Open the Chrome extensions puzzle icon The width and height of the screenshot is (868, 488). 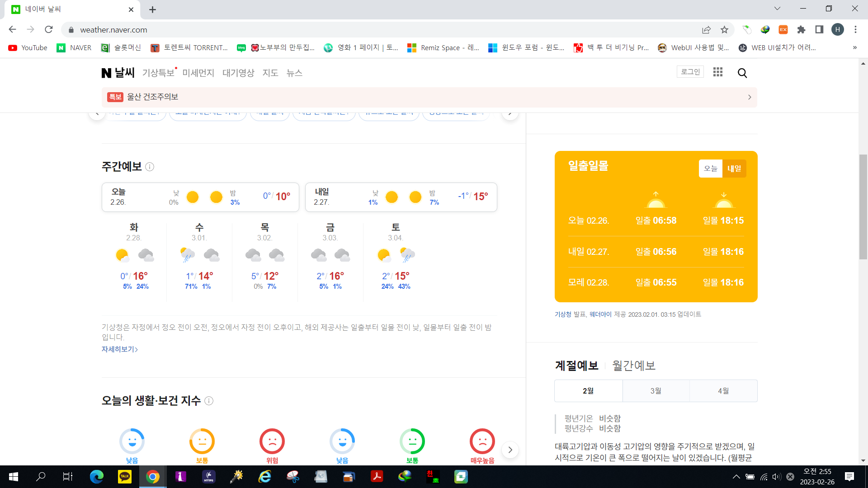tap(801, 30)
